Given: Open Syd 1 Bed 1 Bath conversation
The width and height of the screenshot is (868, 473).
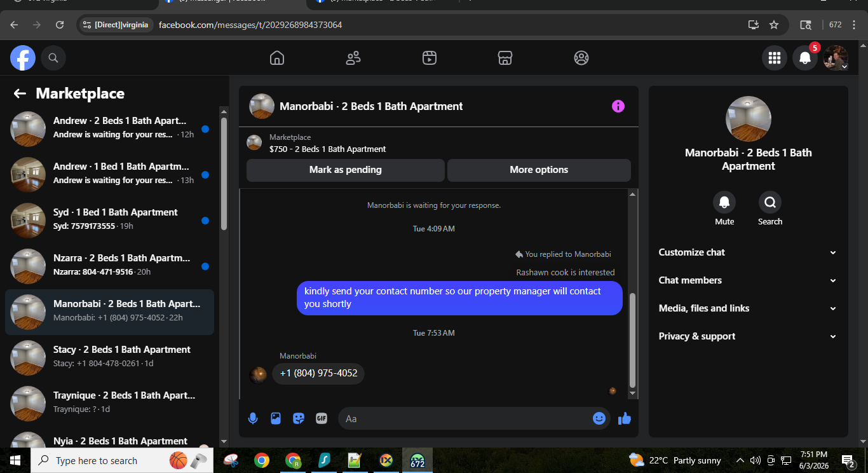Looking at the screenshot, I should pos(109,221).
